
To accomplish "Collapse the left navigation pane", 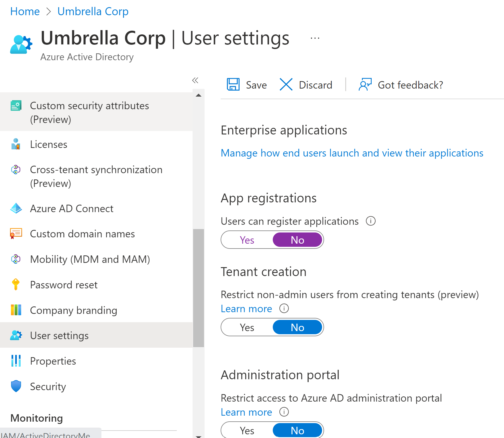I will pyautogui.click(x=195, y=81).
